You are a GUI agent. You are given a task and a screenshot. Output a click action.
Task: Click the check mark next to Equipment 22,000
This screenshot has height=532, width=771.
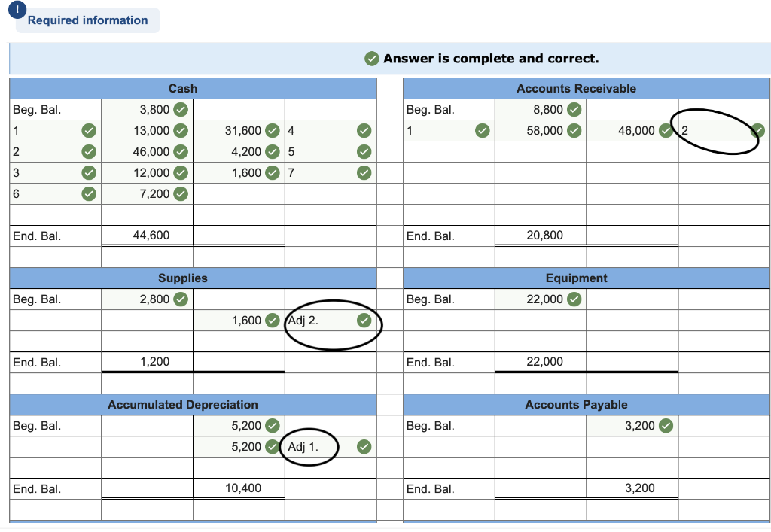point(574,299)
